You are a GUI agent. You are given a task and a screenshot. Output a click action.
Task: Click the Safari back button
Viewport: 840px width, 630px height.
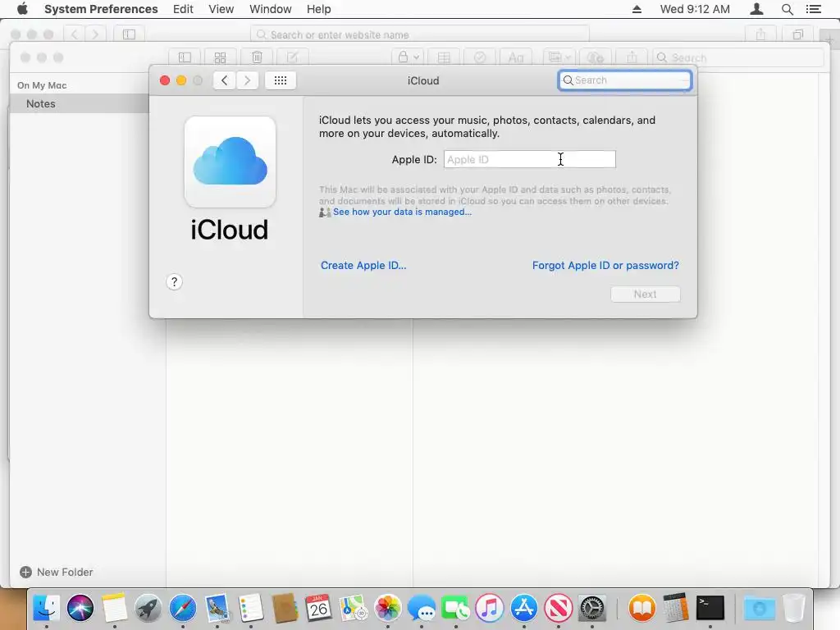(75, 34)
